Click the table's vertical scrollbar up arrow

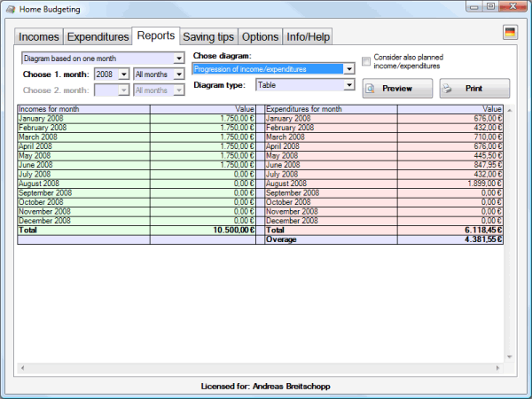509,110
